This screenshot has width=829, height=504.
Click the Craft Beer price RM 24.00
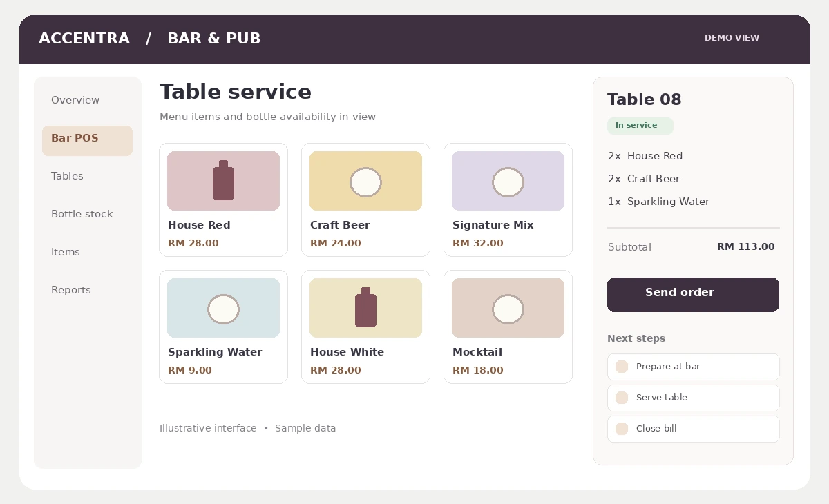[336, 243]
